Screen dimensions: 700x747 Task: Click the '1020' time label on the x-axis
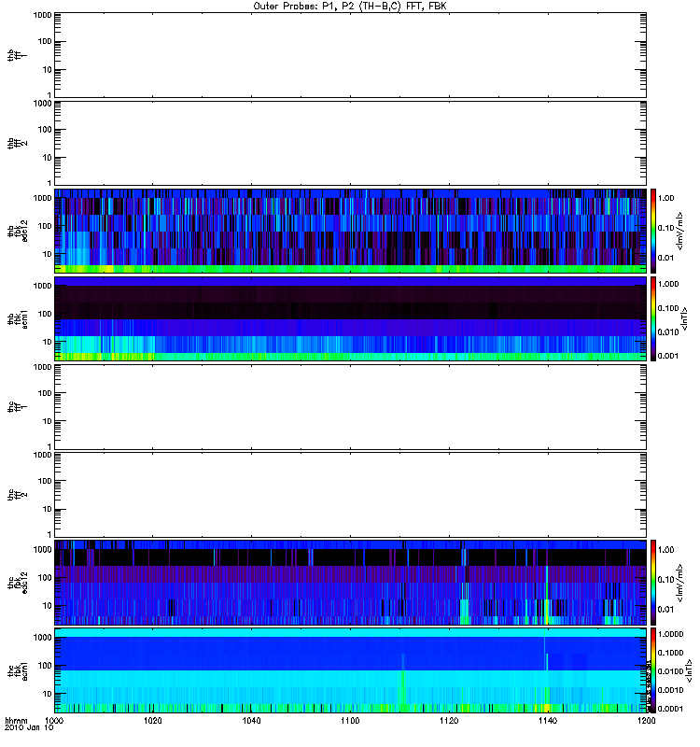coord(152,720)
